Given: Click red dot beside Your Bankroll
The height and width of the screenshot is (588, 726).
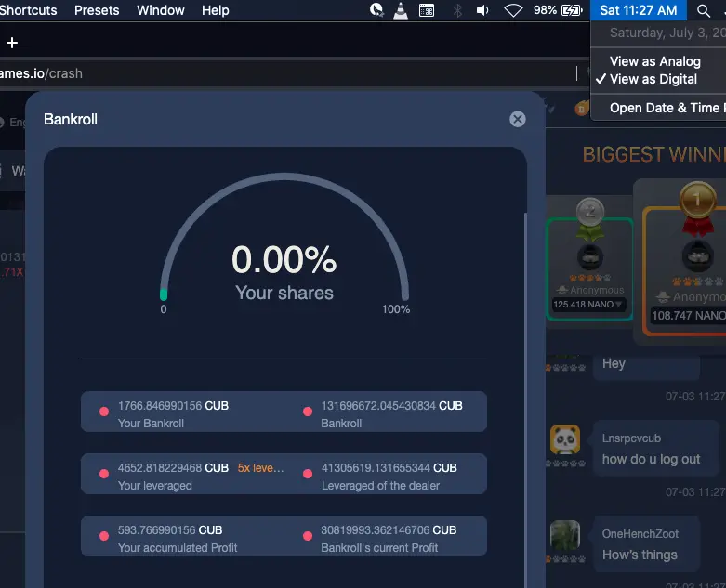Looking at the screenshot, I should coord(104,412).
